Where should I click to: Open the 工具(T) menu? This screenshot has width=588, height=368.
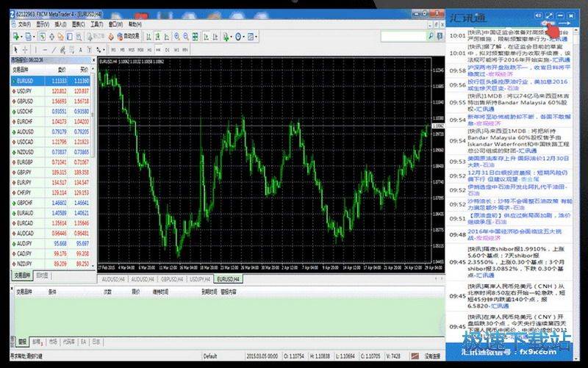pos(96,24)
